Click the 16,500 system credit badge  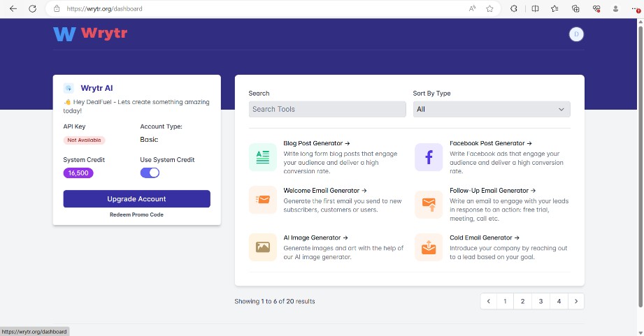(x=78, y=173)
